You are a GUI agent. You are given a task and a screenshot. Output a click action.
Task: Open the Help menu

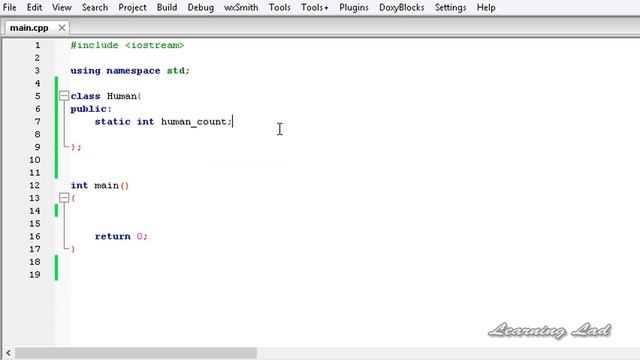(x=486, y=7)
